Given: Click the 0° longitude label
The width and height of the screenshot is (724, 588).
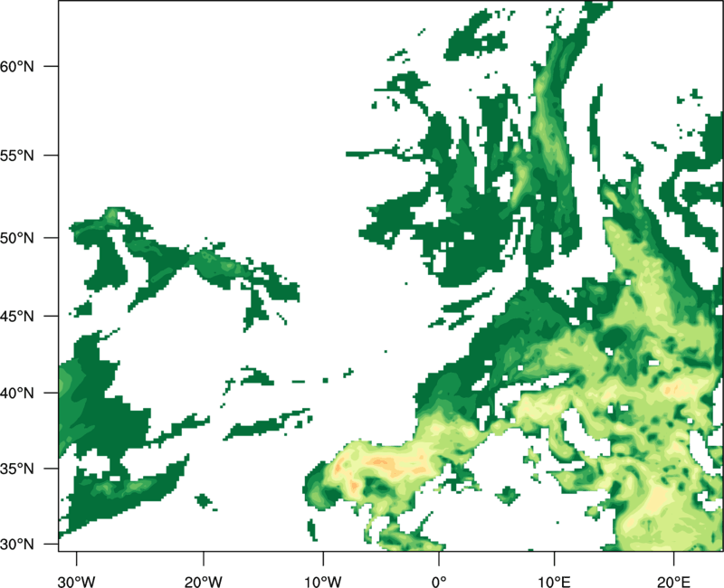Looking at the screenshot, I should tap(439, 582).
